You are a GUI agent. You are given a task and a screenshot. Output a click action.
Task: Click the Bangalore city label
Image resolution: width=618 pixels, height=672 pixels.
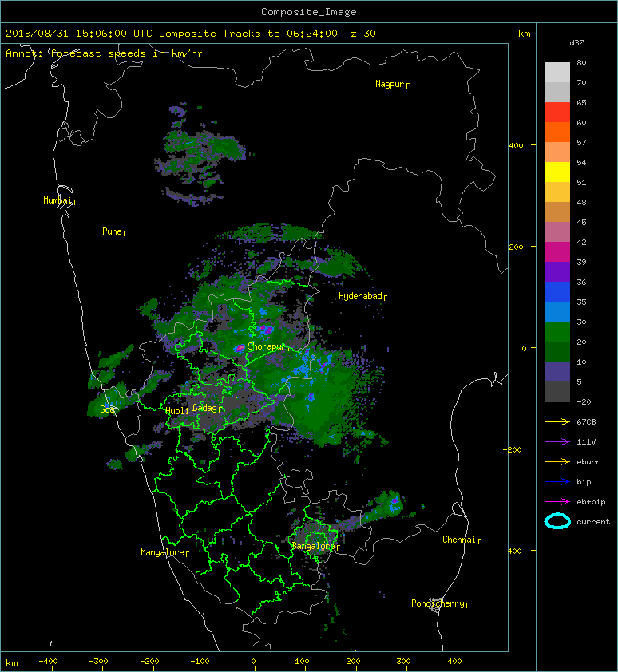pyautogui.click(x=315, y=546)
